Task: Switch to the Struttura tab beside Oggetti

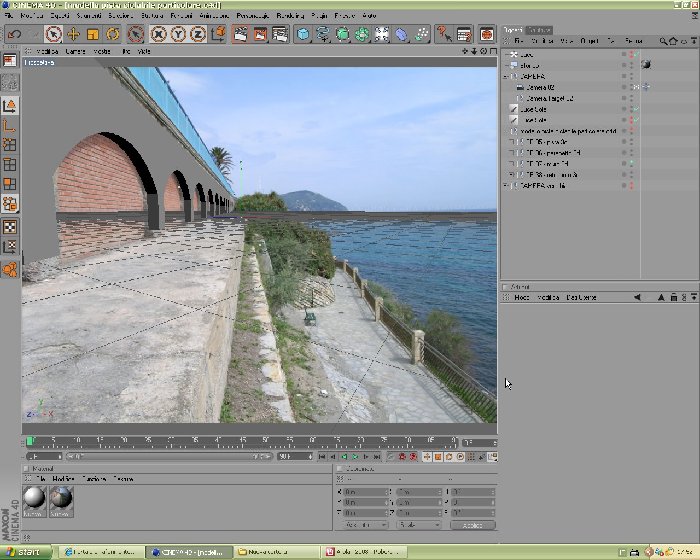Action: (x=539, y=30)
